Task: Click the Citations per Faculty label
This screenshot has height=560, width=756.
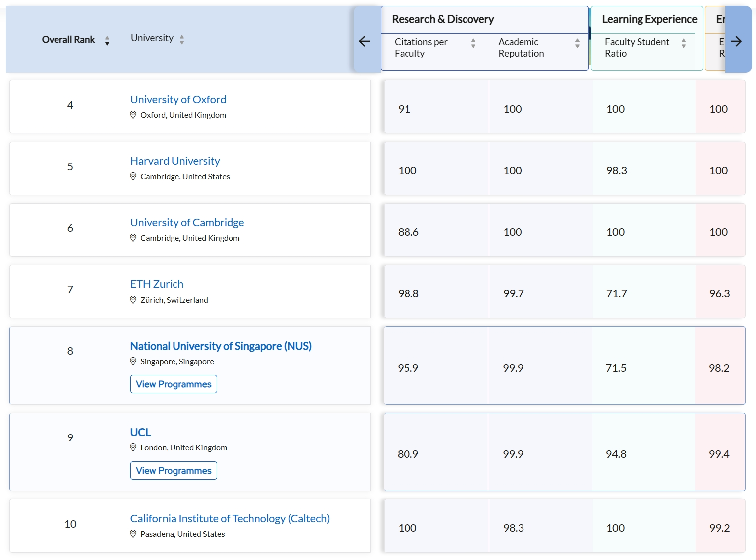Action: click(421, 48)
